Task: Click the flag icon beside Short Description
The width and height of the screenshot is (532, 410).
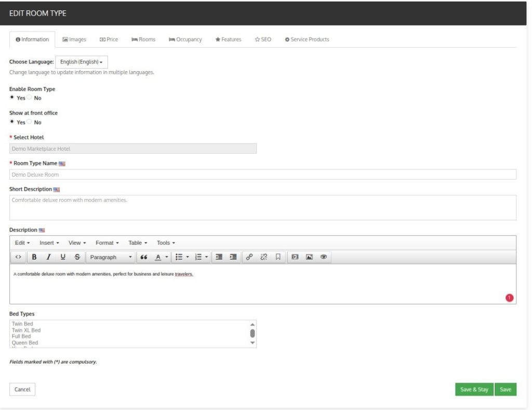Action: [56, 189]
